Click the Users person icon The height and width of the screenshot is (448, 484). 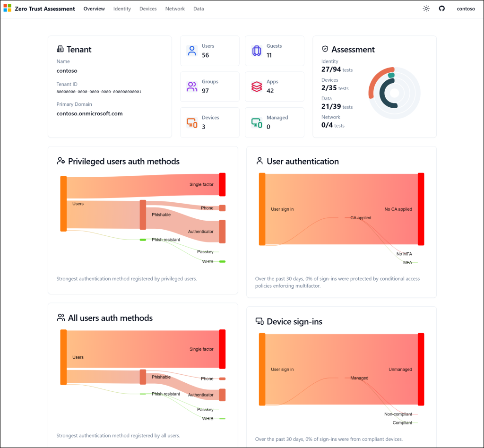192,51
